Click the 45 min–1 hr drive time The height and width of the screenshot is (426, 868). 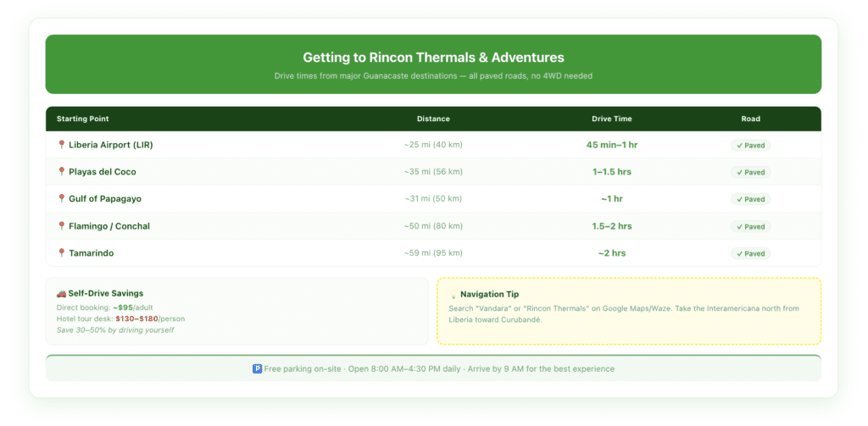[611, 145]
